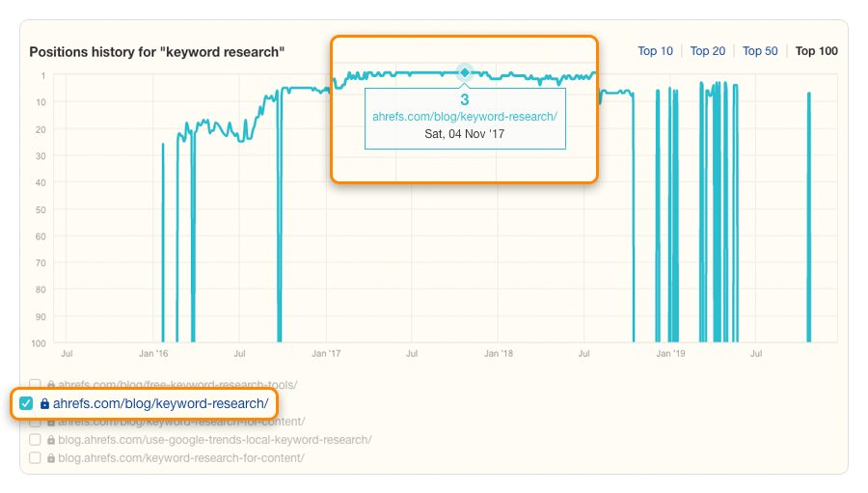Click the position value 3 in tooltip

tap(465, 100)
